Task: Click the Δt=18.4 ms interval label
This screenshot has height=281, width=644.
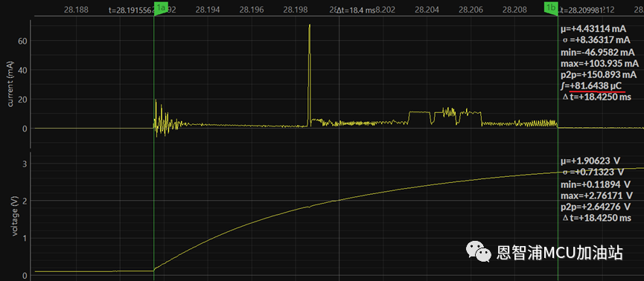Action: pos(356,10)
